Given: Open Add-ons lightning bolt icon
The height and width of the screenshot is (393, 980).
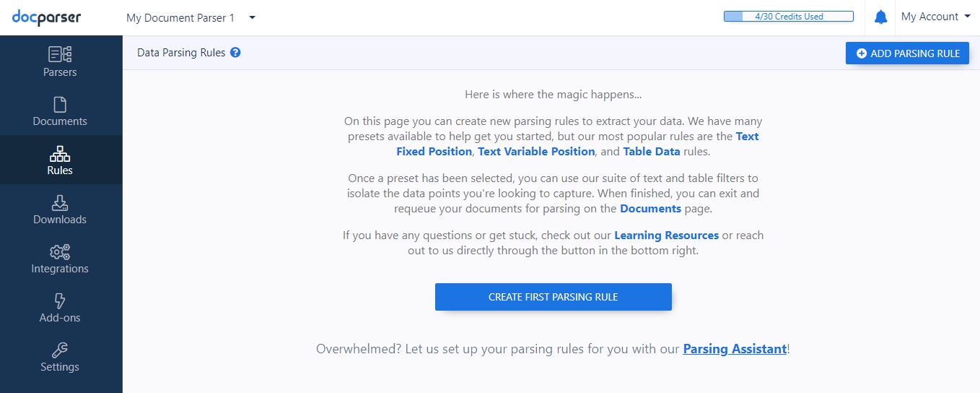Looking at the screenshot, I should pos(60,301).
